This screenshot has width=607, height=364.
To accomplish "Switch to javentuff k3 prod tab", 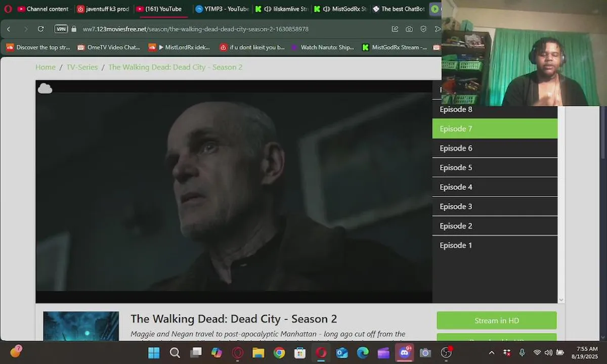I will click(103, 9).
